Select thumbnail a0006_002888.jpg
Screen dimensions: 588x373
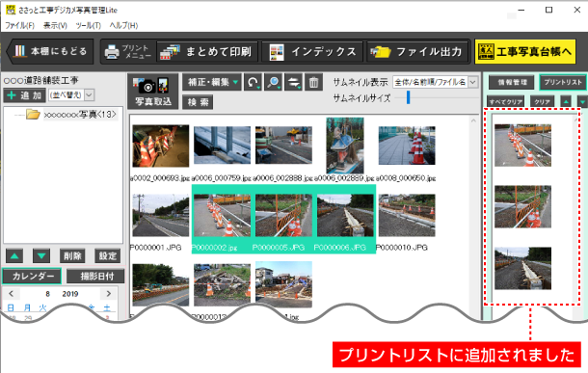[283, 145]
